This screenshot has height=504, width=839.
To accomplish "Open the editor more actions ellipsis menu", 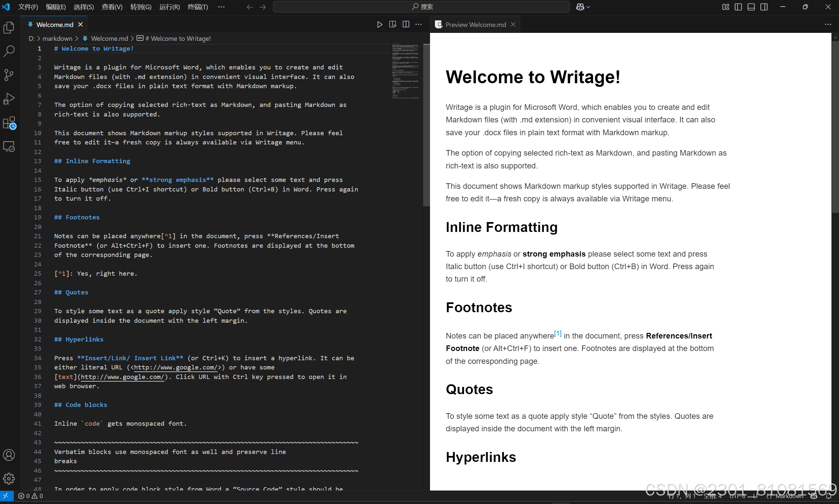I will 419,24.
